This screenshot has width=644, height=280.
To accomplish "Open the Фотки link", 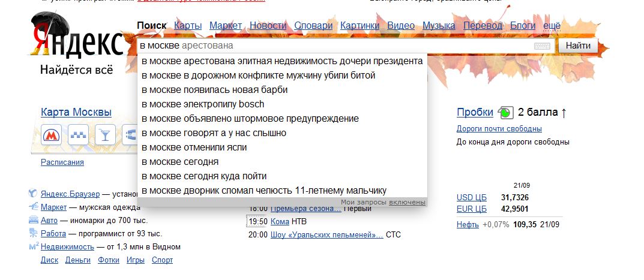I will pos(109,260).
